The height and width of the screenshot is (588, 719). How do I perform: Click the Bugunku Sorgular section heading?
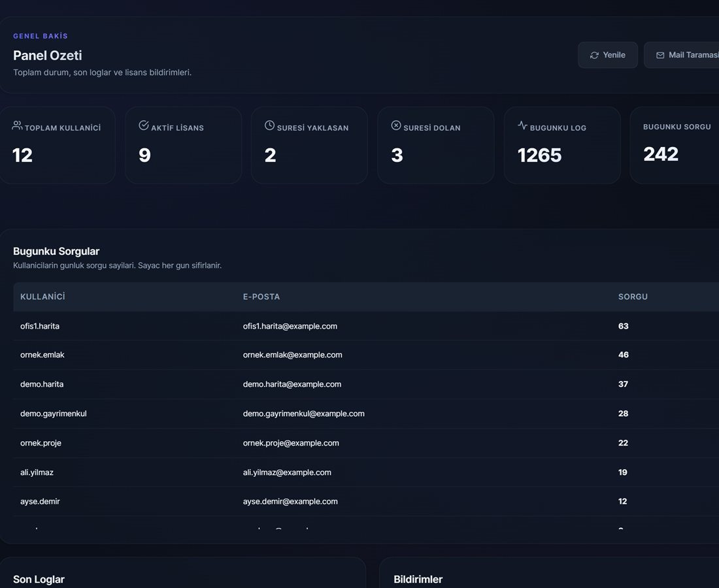pos(56,251)
